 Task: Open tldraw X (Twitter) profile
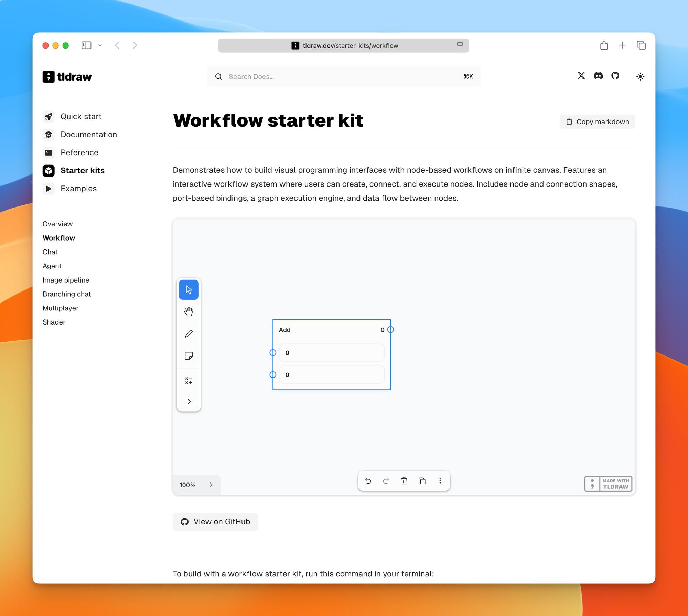pos(581,76)
